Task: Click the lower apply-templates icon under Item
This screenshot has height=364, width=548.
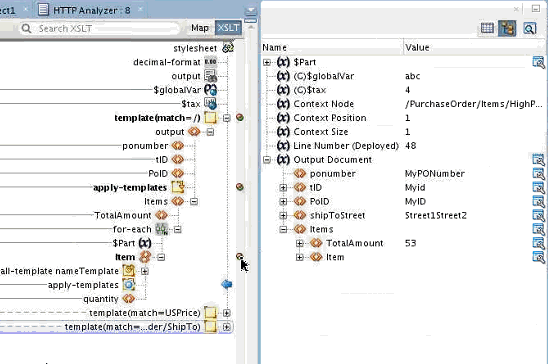Action: [129, 285]
